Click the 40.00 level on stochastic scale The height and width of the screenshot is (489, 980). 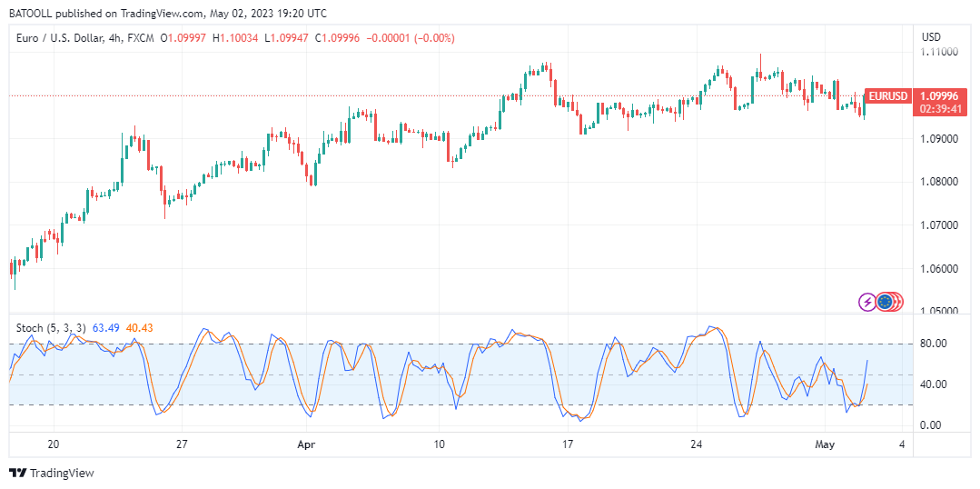(x=935, y=384)
